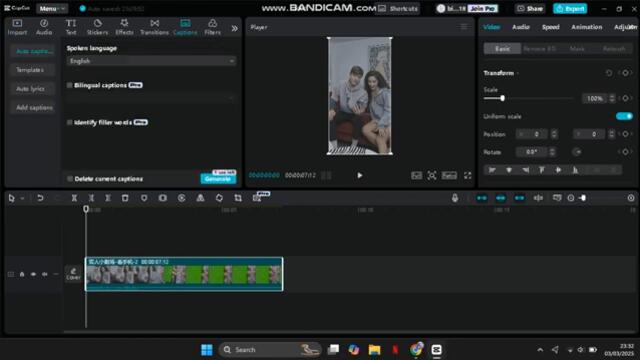Switch to the Audio properties tab
Viewport: 640px width, 360px height.
[x=521, y=27]
